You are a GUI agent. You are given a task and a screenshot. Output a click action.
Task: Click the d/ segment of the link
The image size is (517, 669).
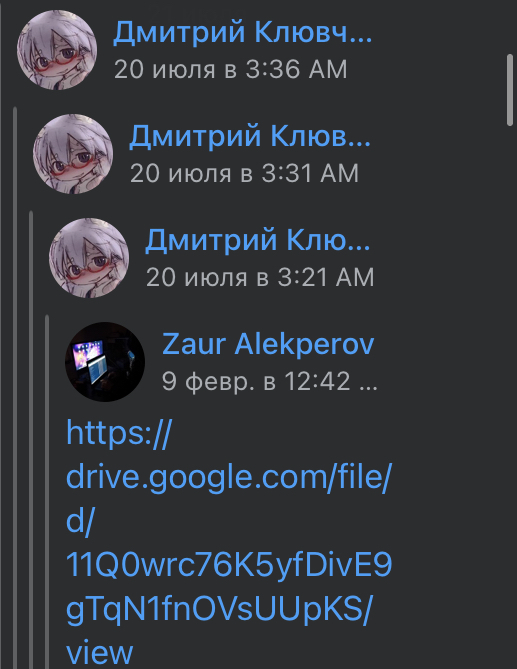[x=80, y=521]
